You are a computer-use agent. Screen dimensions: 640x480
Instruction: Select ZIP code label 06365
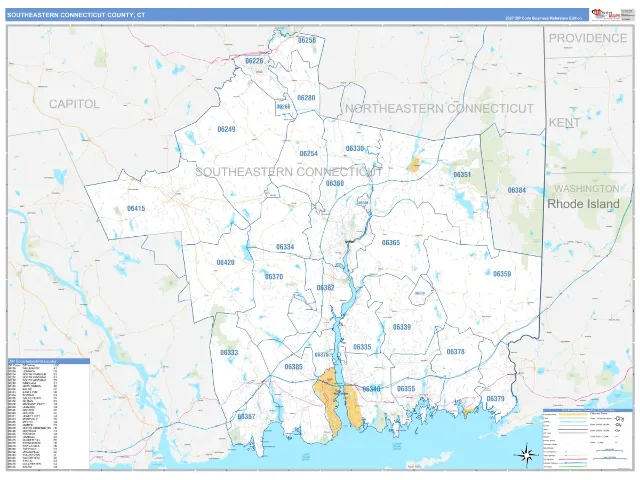pos(391,242)
